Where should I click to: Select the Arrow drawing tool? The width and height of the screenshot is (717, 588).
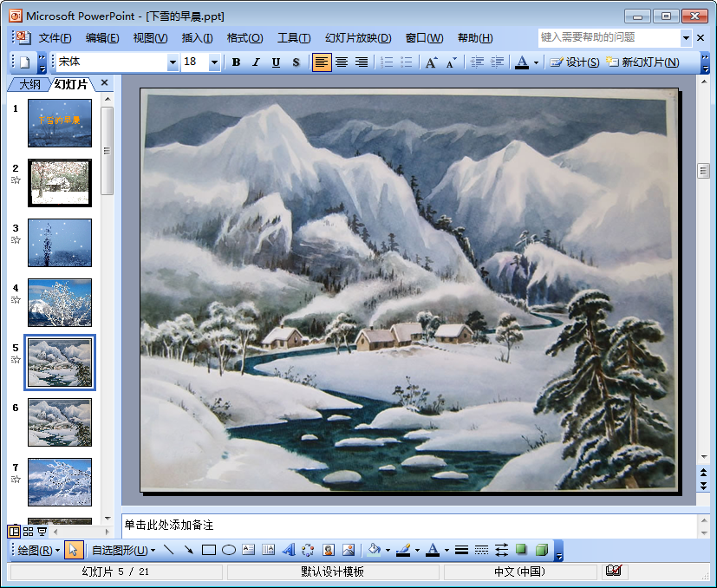point(188,550)
